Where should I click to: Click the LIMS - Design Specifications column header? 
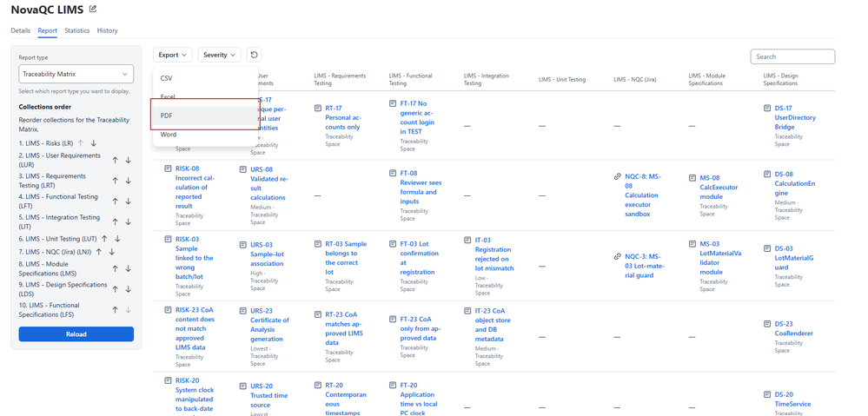[782, 80]
